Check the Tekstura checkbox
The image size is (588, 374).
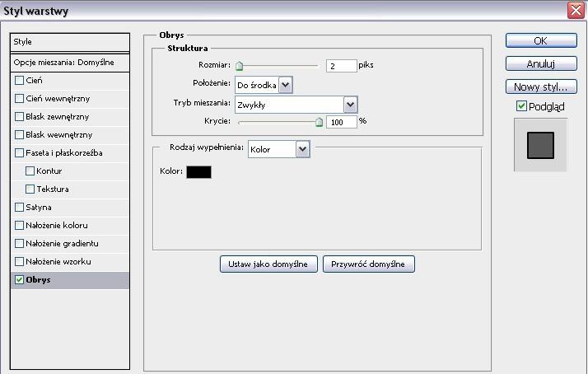[30, 189]
